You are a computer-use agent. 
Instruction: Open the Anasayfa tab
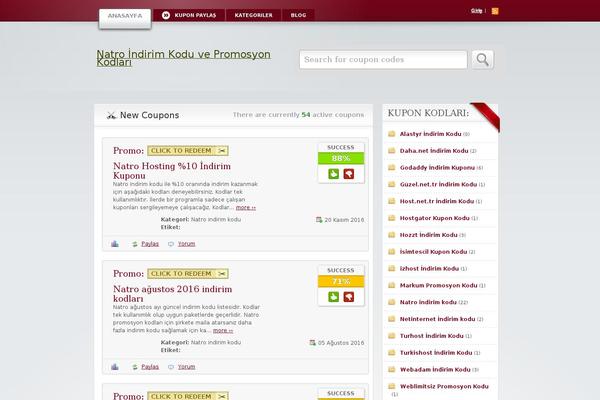coord(125,18)
